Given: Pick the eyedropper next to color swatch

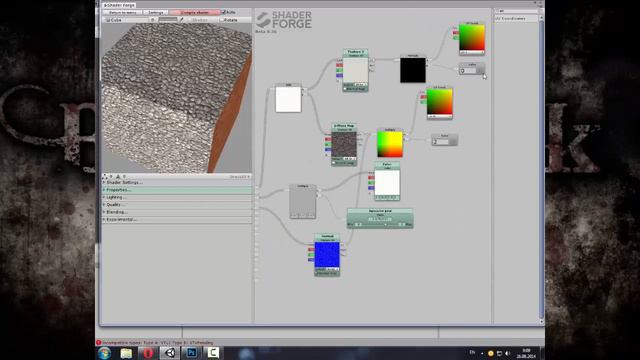Looking at the screenshot, I should [x=182, y=20].
